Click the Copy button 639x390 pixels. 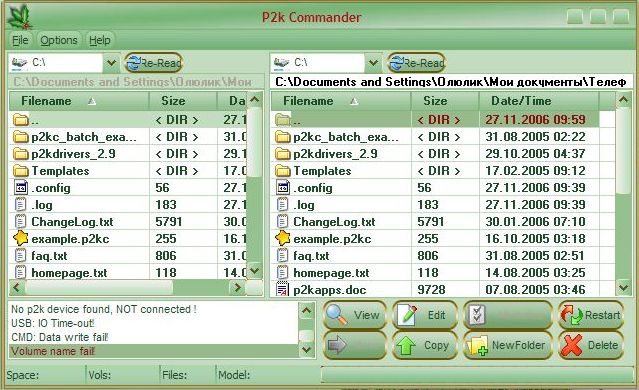[425, 345]
